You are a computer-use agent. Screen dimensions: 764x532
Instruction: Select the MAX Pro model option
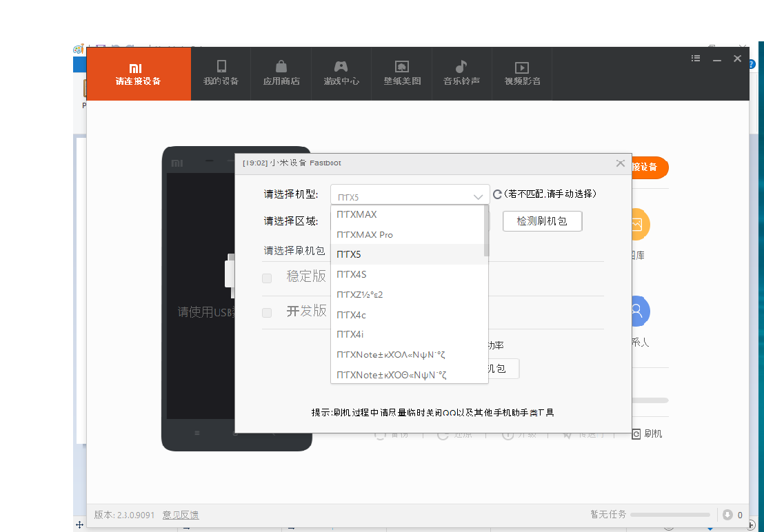tap(365, 234)
